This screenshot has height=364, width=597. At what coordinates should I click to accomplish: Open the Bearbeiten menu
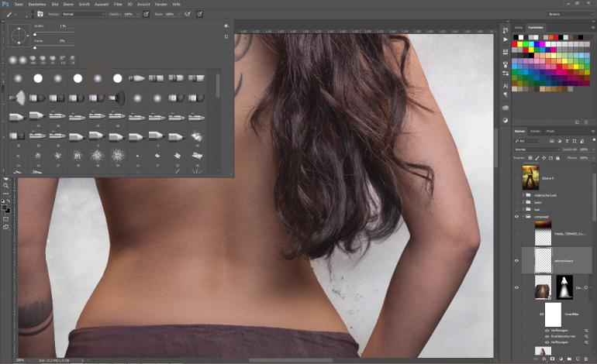36,4
